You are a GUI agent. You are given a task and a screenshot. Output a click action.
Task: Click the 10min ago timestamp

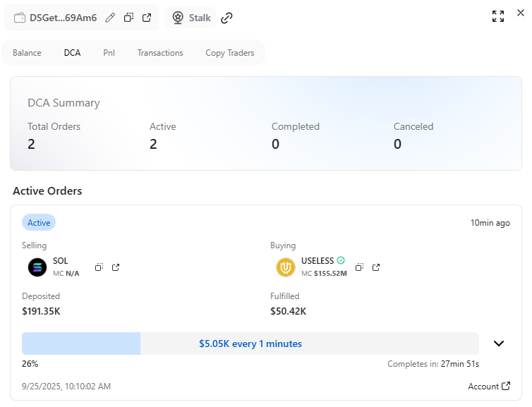tap(490, 223)
